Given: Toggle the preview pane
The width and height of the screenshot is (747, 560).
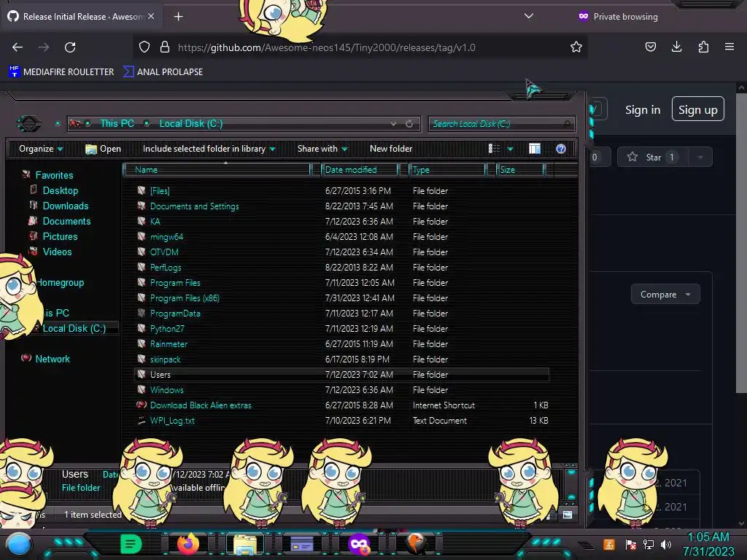Looking at the screenshot, I should (535, 149).
